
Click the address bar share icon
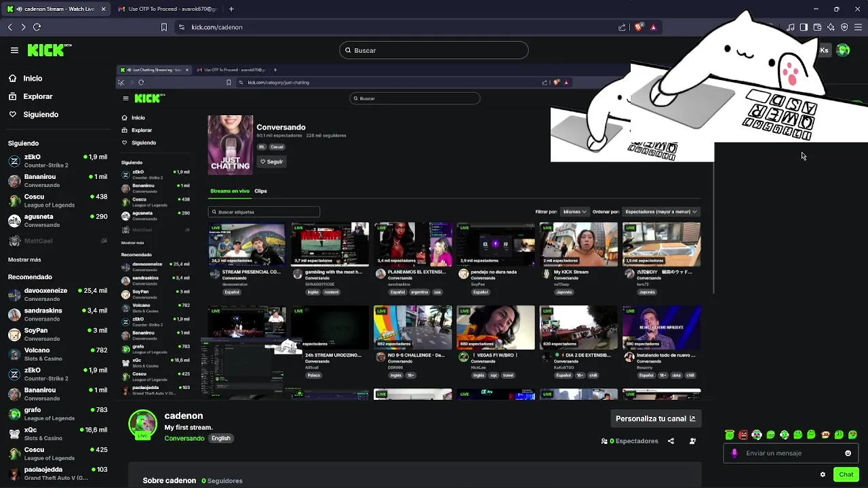(x=622, y=27)
